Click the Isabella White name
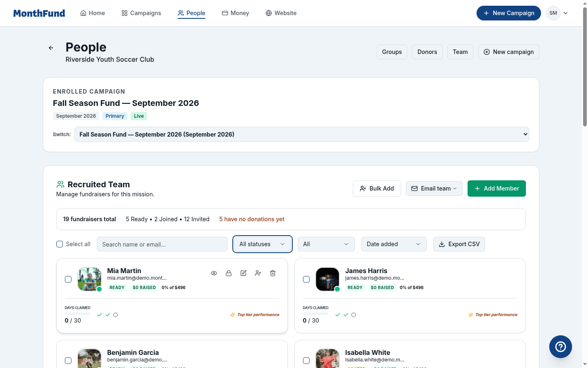This screenshot has width=588, height=368. coord(368,352)
